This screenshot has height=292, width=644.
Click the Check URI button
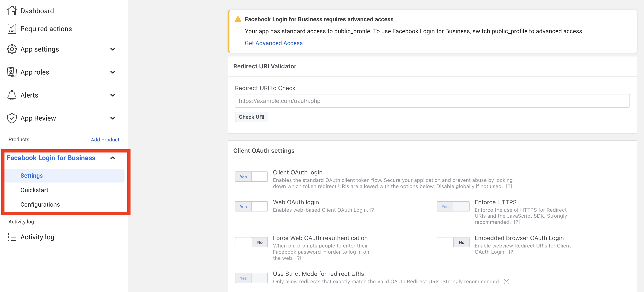[x=251, y=117]
